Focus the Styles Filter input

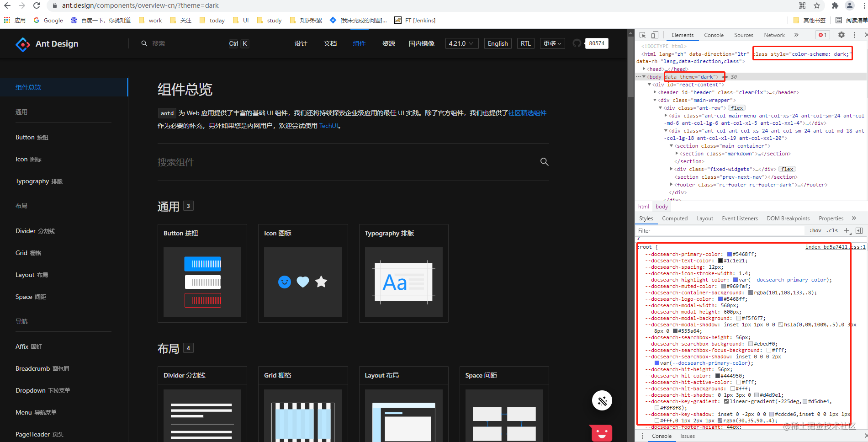pyautogui.click(x=720, y=231)
